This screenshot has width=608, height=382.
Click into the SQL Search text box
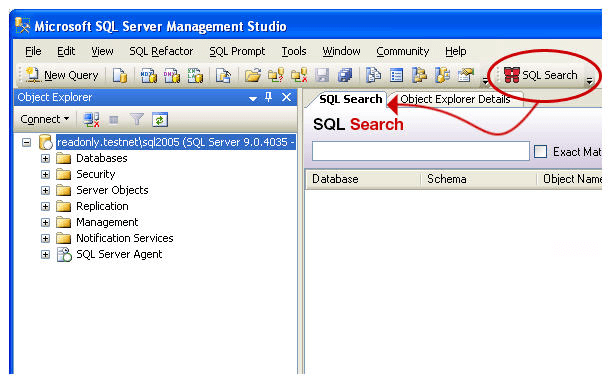point(421,151)
